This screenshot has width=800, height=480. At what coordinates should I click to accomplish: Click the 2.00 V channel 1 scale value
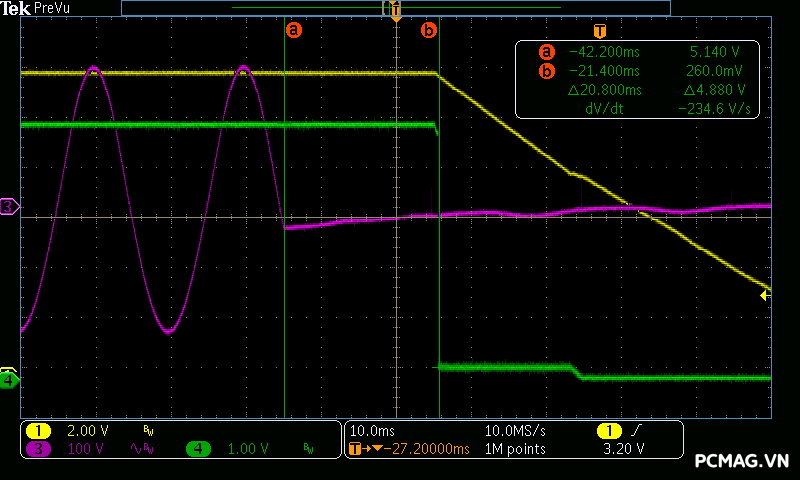point(88,431)
